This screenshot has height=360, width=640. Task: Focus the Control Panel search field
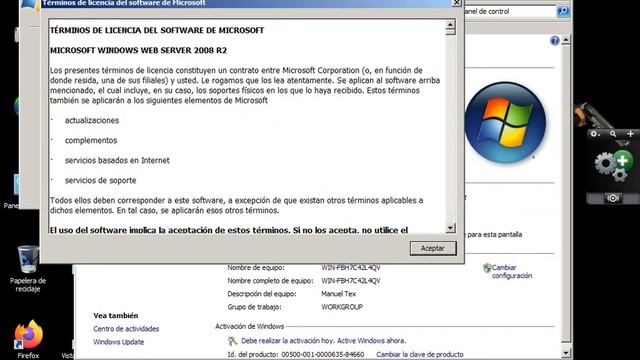(510, 11)
